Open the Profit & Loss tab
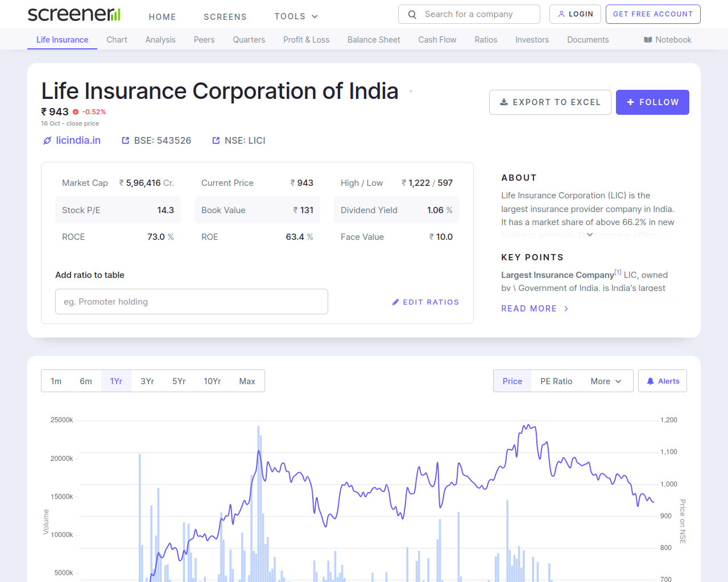Screen dimensions: 728x582 pyautogui.click(x=307, y=40)
